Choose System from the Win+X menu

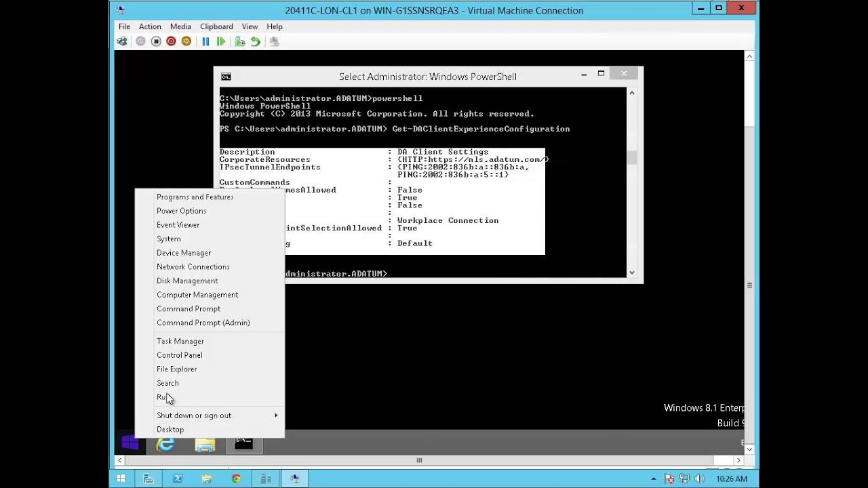(x=210, y=239)
